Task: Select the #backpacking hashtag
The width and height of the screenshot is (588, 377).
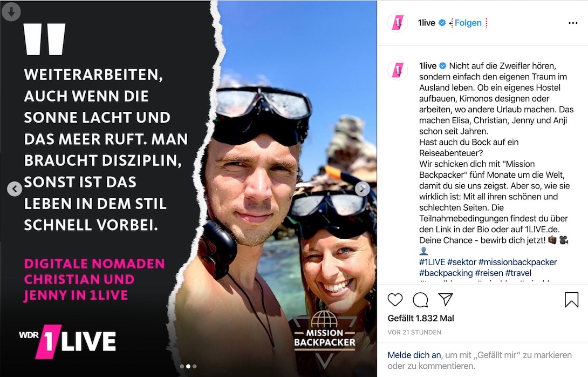Action: [x=446, y=273]
